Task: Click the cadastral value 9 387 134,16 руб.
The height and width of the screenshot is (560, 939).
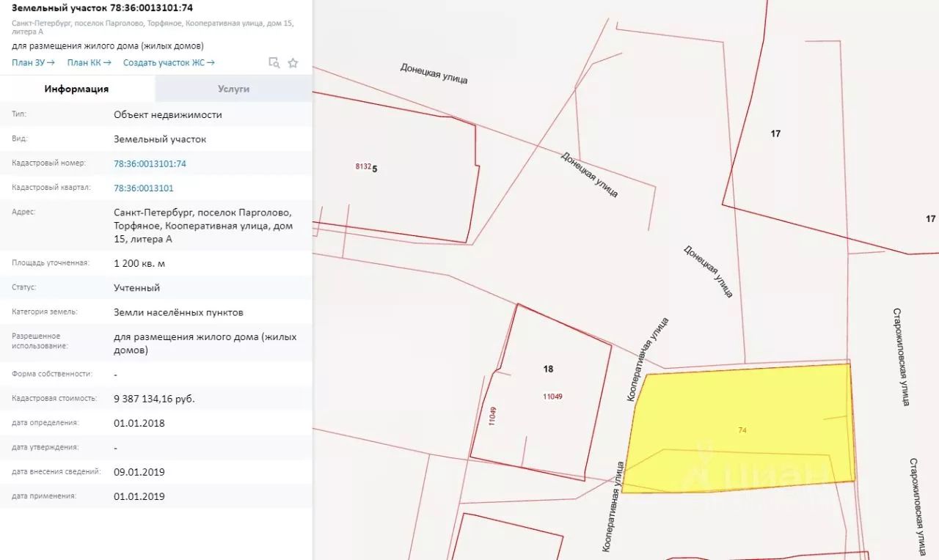Action: pos(154,399)
